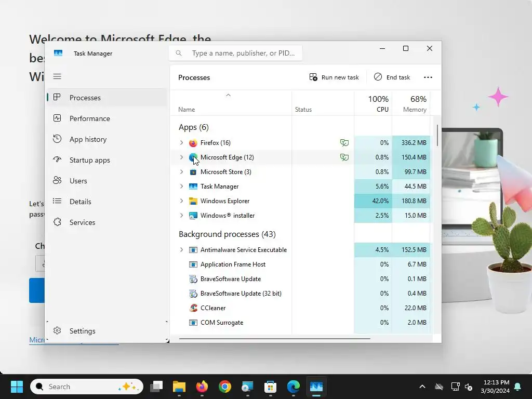Click the 336.2 MB memory cell for Firefox
Image resolution: width=532 pixels, height=399 pixels.
pos(411,143)
